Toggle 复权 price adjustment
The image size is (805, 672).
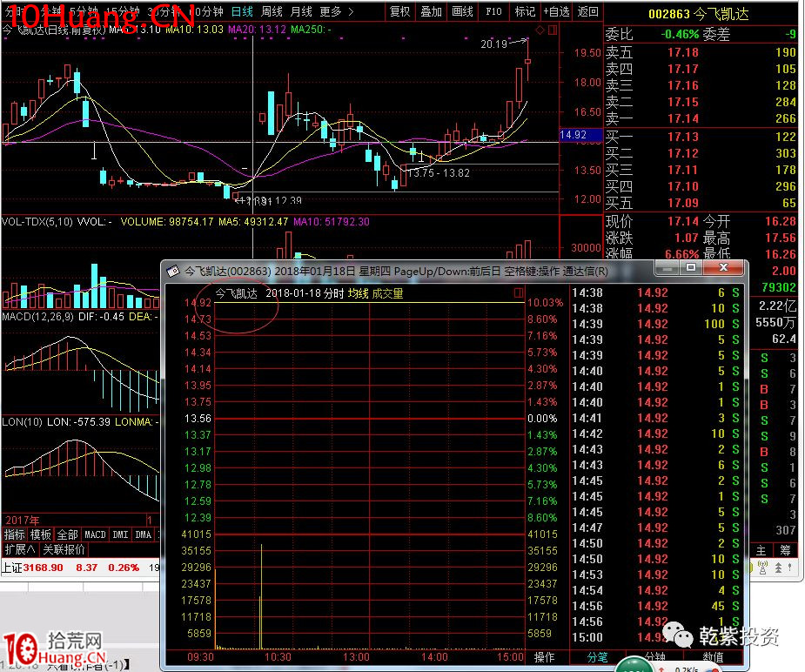(399, 11)
